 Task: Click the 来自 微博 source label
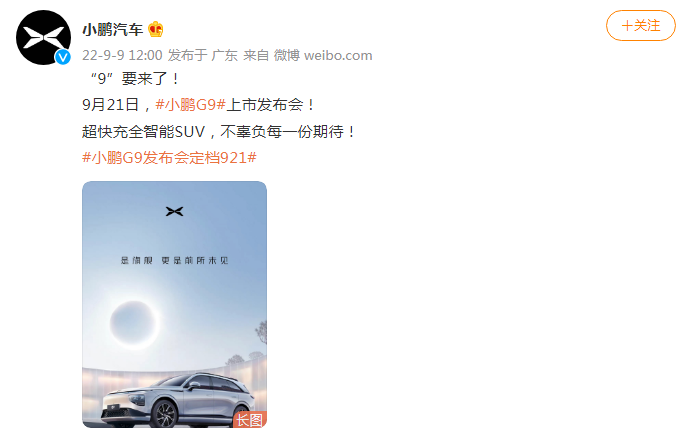click(x=271, y=55)
